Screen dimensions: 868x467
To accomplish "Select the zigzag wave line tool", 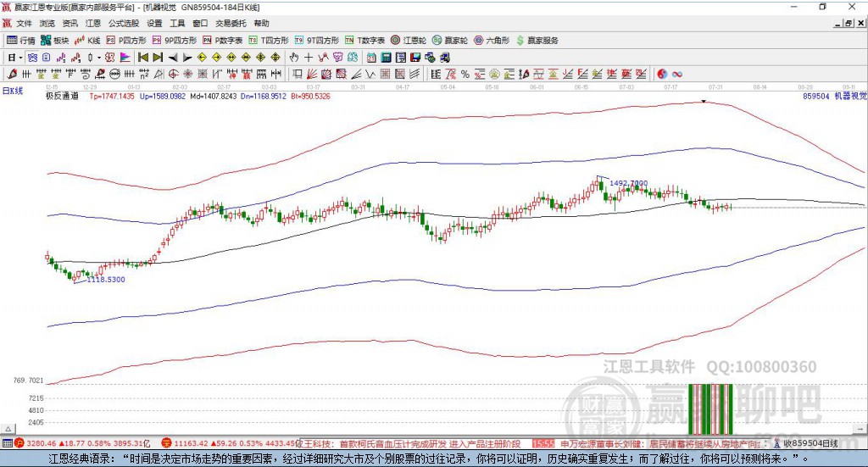I will click(x=370, y=74).
